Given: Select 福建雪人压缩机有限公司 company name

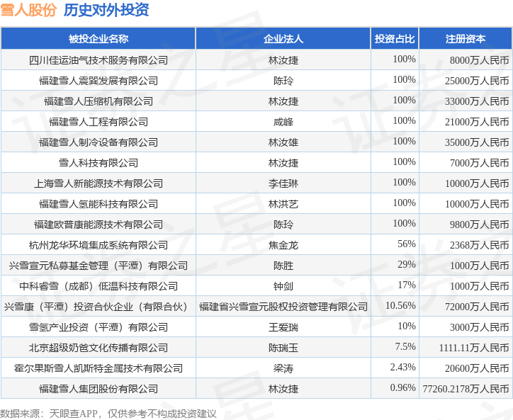Looking at the screenshot, I should tap(98, 101).
